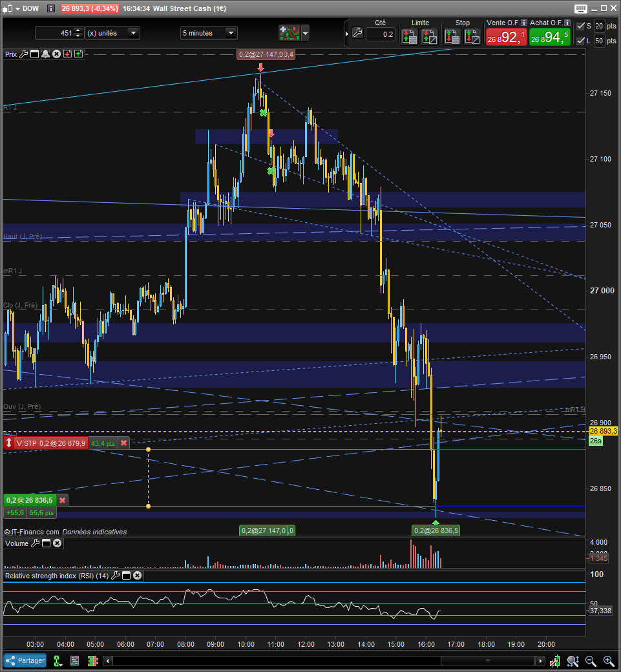Click the Partager share button

pyautogui.click(x=25, y=660)
